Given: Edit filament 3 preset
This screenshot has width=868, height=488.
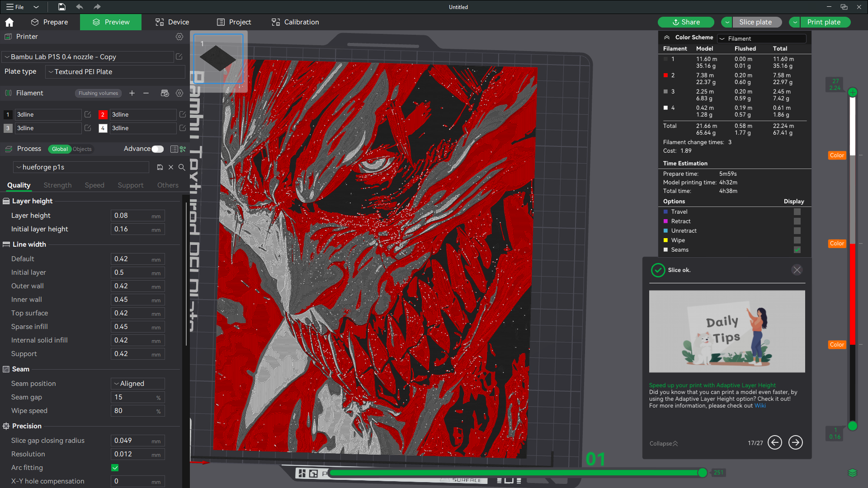Looking at the screenshot, I should point(88,128).
